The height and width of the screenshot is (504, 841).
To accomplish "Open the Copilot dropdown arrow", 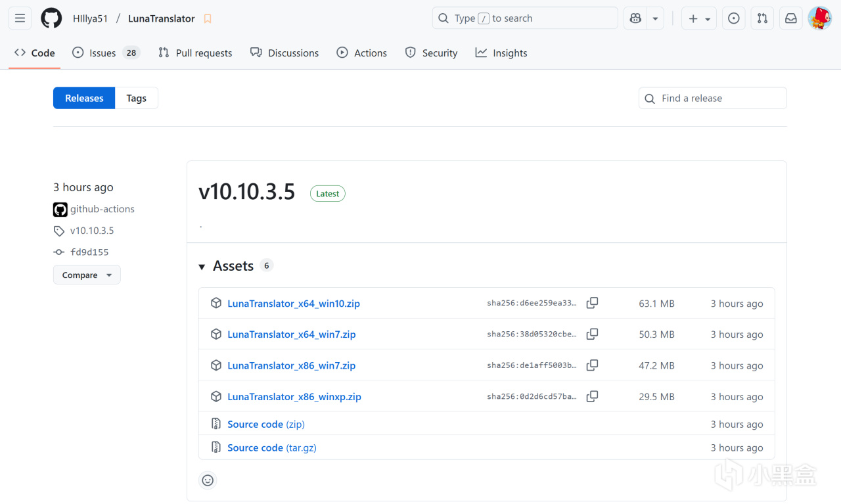I will pyautogui.click(x=655, y=18).
